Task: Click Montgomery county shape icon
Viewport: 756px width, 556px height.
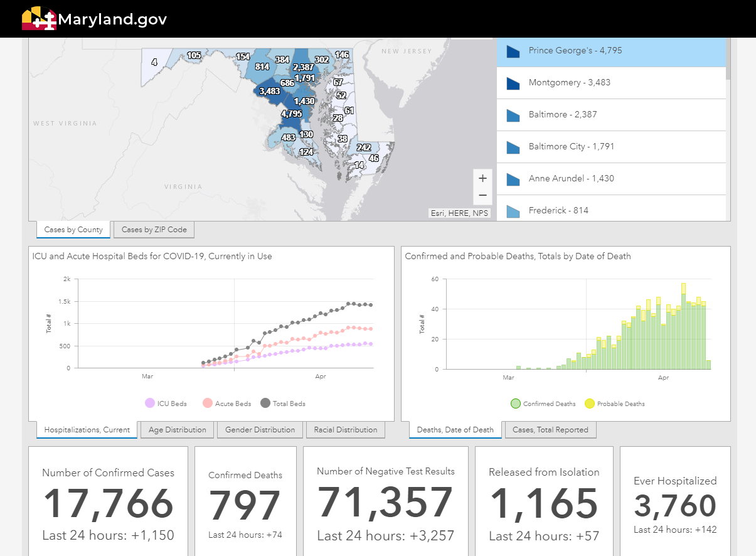Action: [x=513, y=83]
